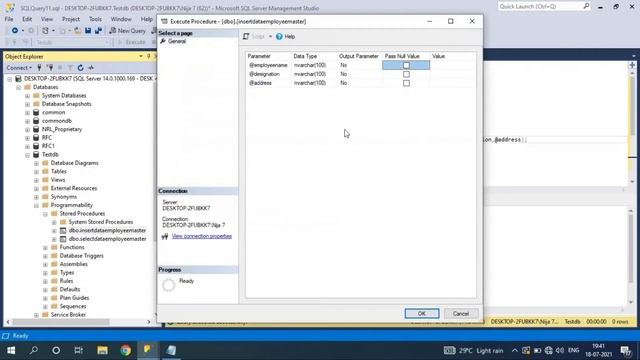The image size is (640, 360).
Task: Open Object Explorer window position dropdown arrow
Action: (141, 56)
